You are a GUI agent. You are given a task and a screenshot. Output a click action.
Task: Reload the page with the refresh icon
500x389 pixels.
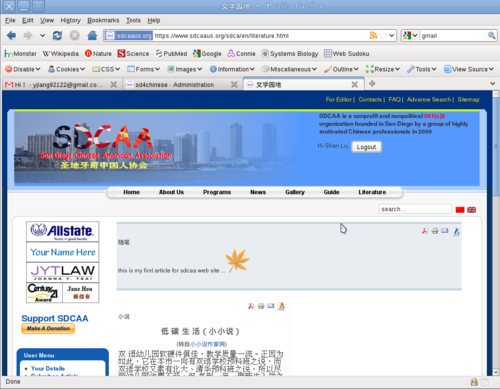pyautogui.click(x=57, y=35)
